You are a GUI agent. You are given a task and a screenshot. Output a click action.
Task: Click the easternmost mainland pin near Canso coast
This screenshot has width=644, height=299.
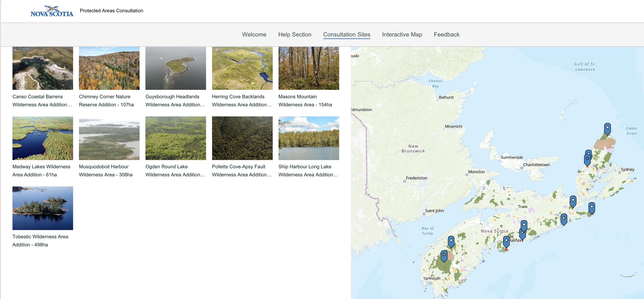pos(592,208)
